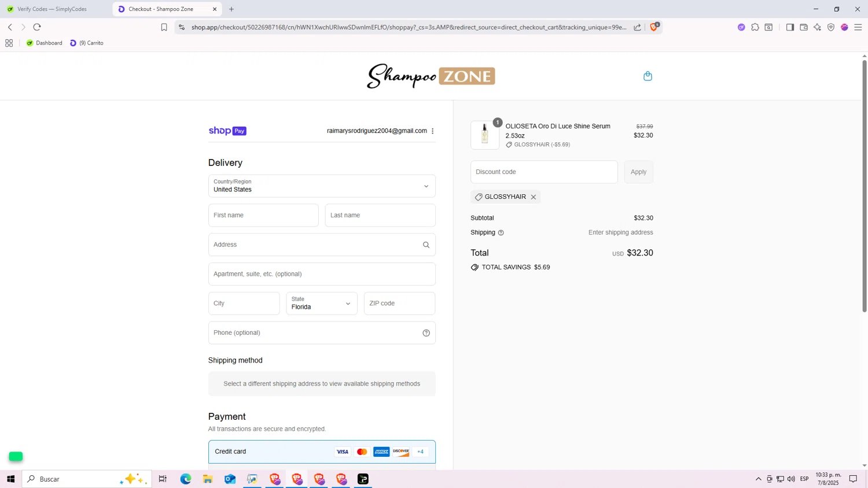Switch to the Verify Codes — SimplyCodes tab
This screenshot has height=488, width=868.
click(52, 9)
